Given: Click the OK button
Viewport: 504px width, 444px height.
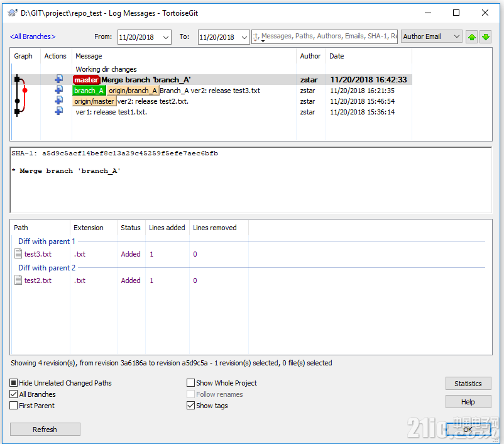Looking at the screenshot, I should click(468, 430).
